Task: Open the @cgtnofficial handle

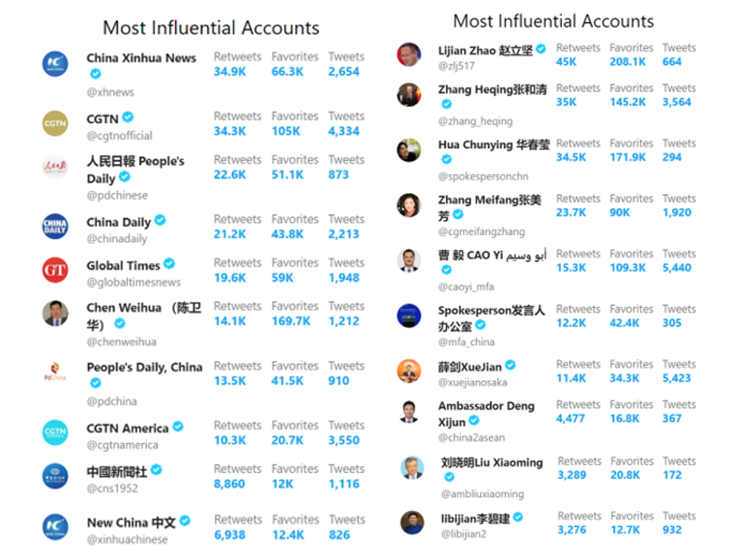Action: click(120, 136)
